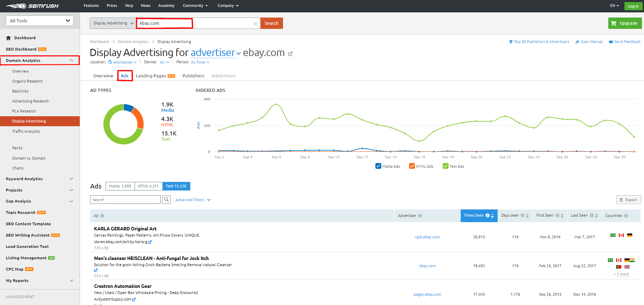Viewport: 644px width, 305px height.
Task: Click the Export button
Action: point(629,200)
